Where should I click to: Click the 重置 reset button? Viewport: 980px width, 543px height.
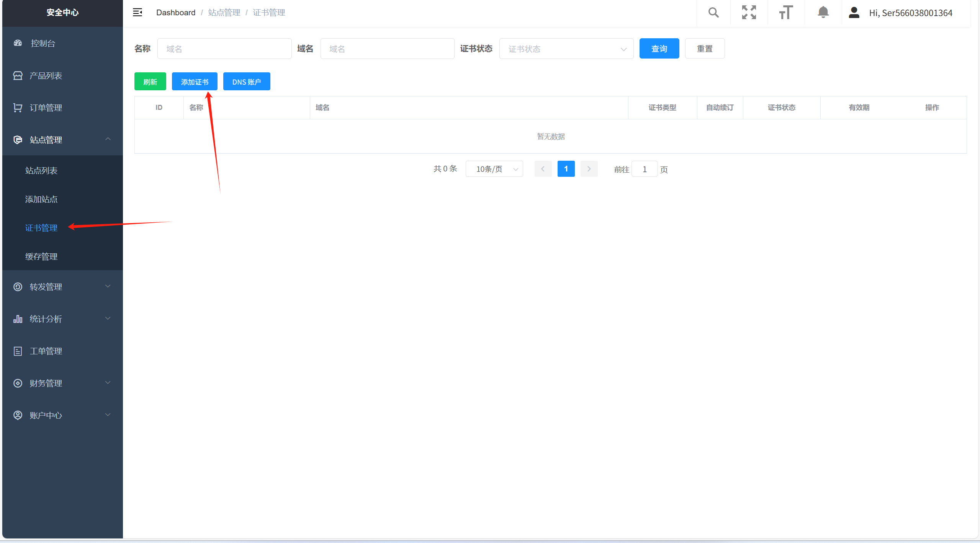click(705, 49)
